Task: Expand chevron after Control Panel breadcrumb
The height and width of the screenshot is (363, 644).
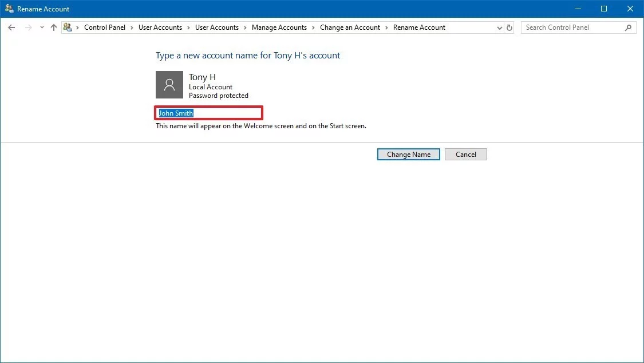Action: [x=132, y=27]
